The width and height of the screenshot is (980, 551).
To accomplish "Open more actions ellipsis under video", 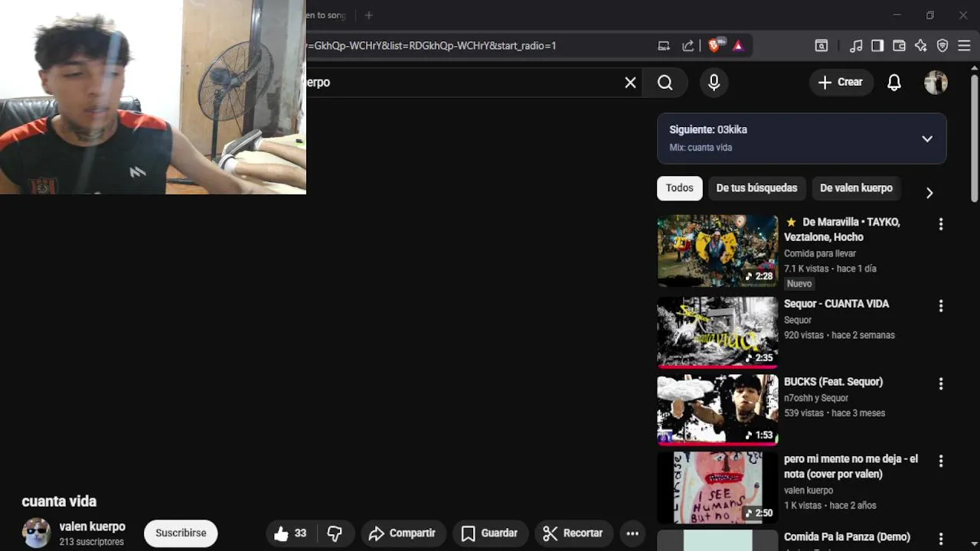I will pyautogui.click(x=632, y=533).
